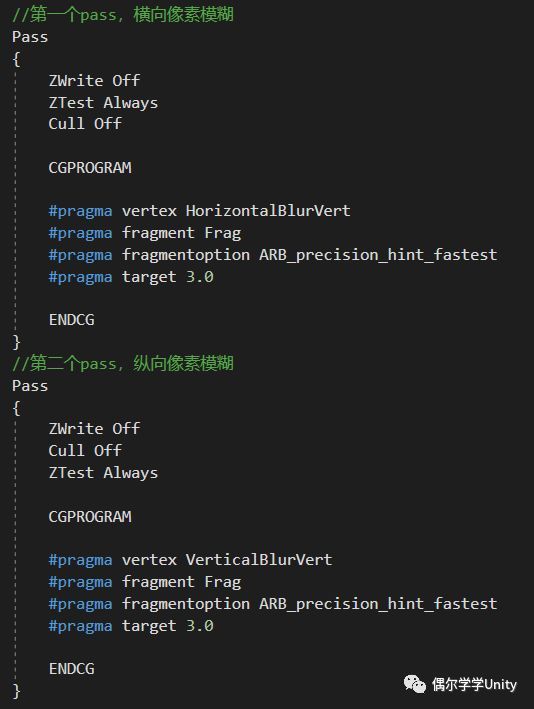Click the second Pass keyword
The height and width of the screenshot is (709, 534).
pyautogui.click(x=30, y=386)
